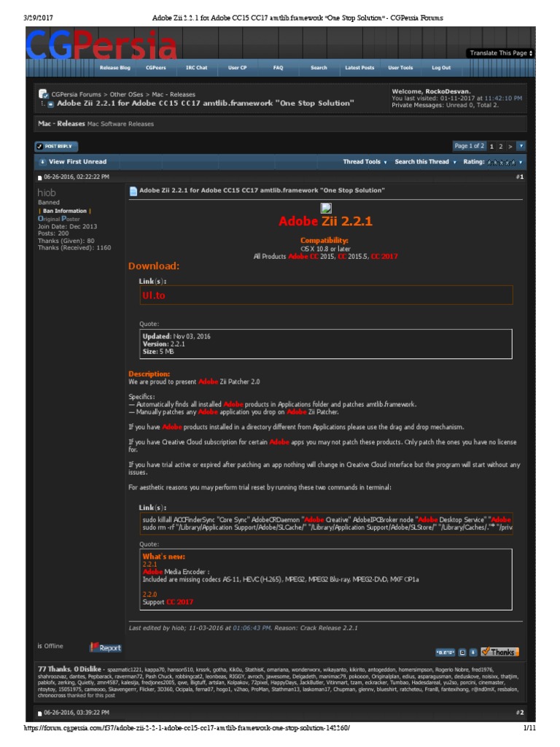Open the Ul.to download link
Screen dimensions: 560x747
[153, 295]
